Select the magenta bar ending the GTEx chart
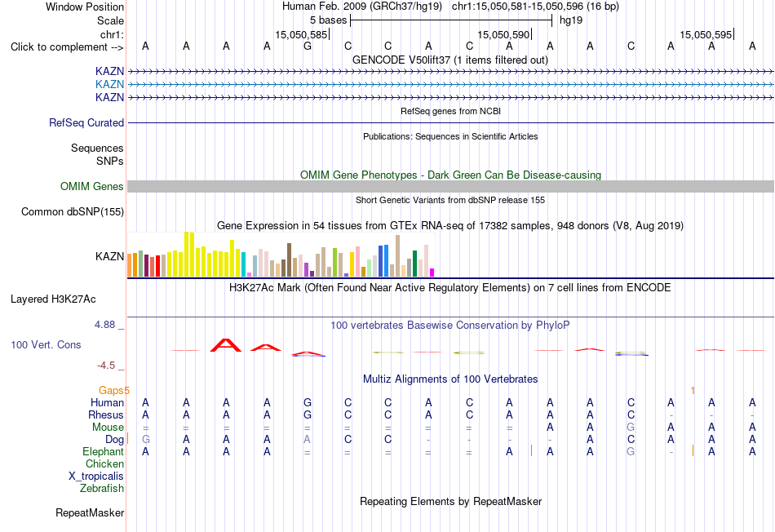 (x=432, y=273)
